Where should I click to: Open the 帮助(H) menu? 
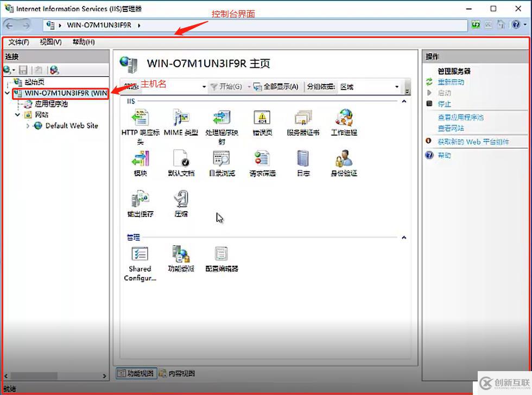(84, 42)
